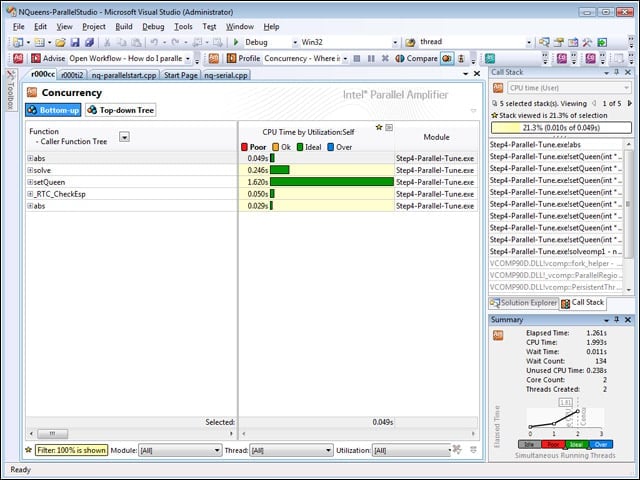The width and height of the screenshot is (640, 480).
Task: Click the Redo arrow icon
Action: (x=175, y=42)
